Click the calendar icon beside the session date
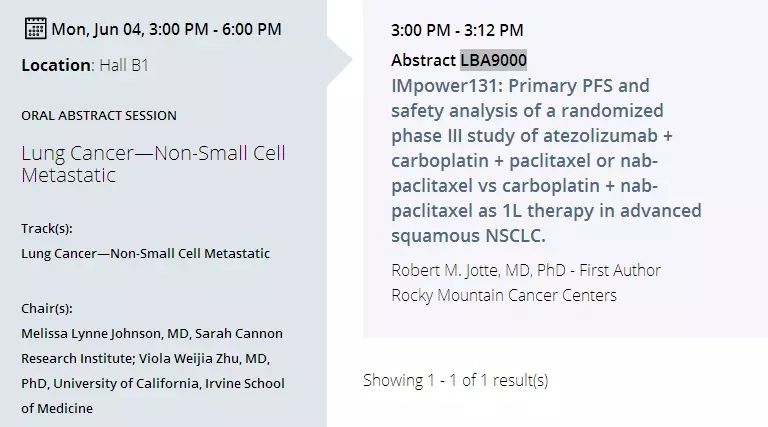 coord(34,28)
